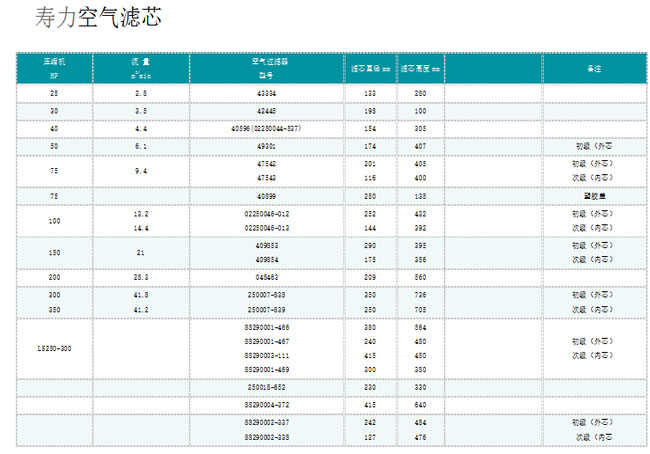Click height 560 in the 048463 row

420,277
